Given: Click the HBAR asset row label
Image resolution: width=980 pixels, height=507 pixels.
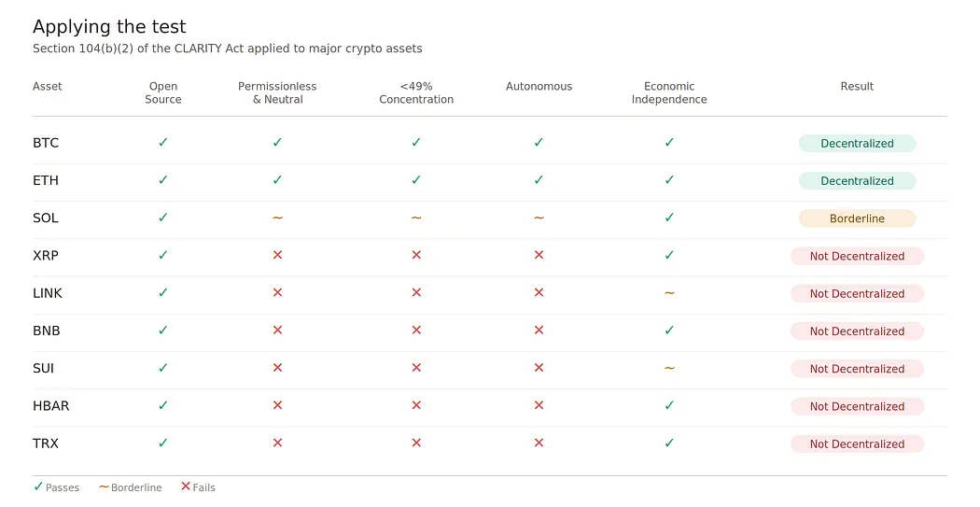Looking at the screenshot, I should [50, 406].
